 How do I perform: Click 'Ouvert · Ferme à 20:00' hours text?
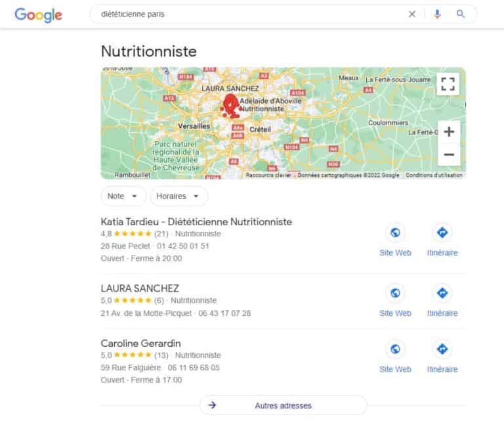pyautogui.click(x=142, y=258)
